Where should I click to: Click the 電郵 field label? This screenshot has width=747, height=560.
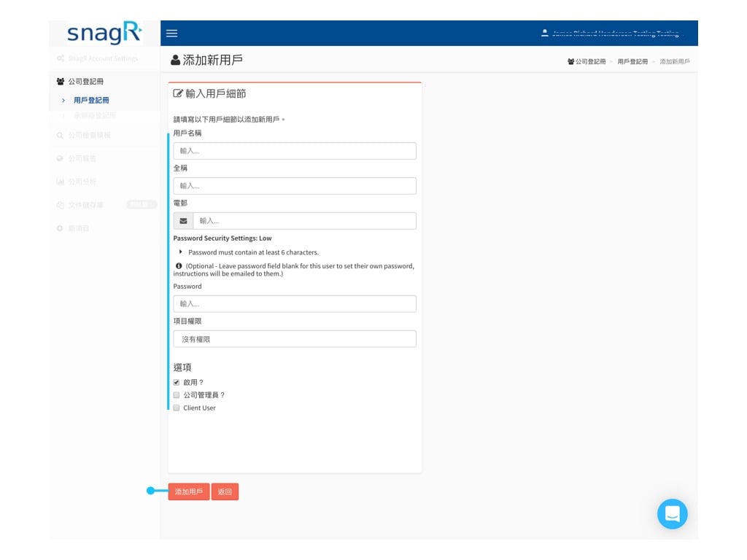180,203
